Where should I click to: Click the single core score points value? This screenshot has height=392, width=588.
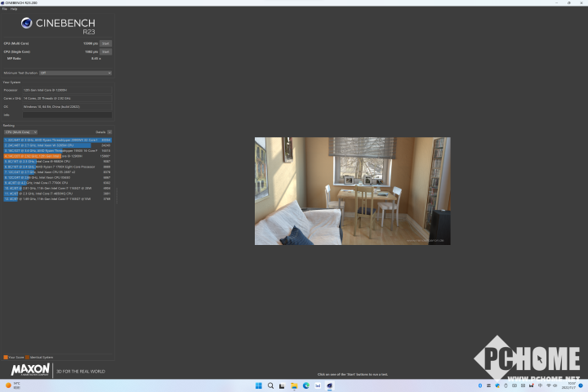point(91,51)
